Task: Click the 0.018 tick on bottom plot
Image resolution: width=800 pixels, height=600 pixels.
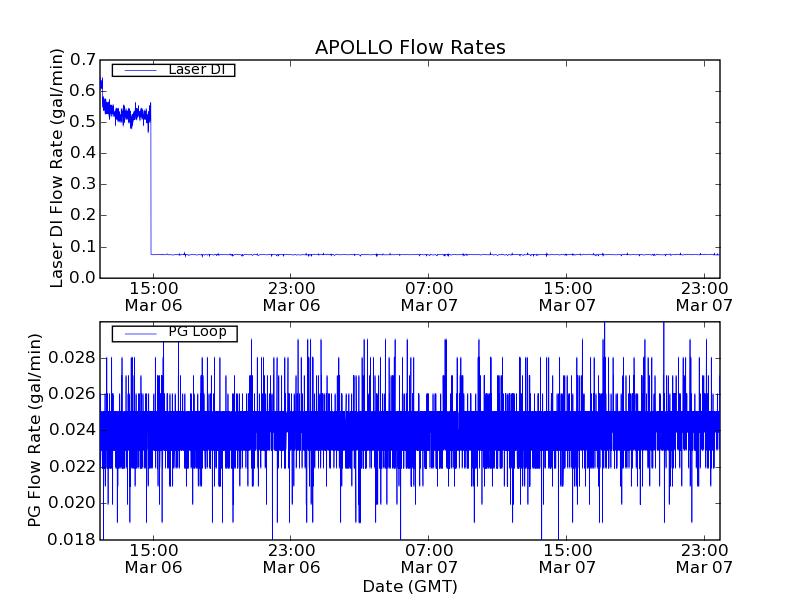Action: (x=75, y=540)
